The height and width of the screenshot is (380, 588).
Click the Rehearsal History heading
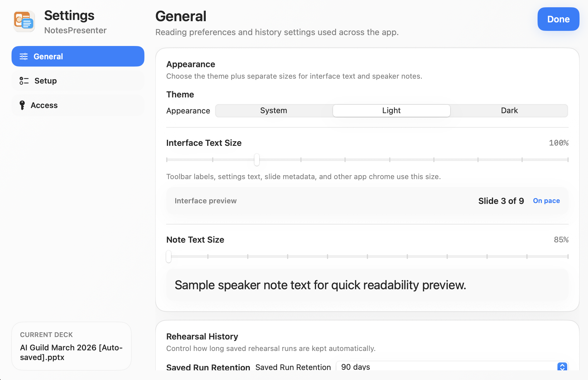point(202,336)
